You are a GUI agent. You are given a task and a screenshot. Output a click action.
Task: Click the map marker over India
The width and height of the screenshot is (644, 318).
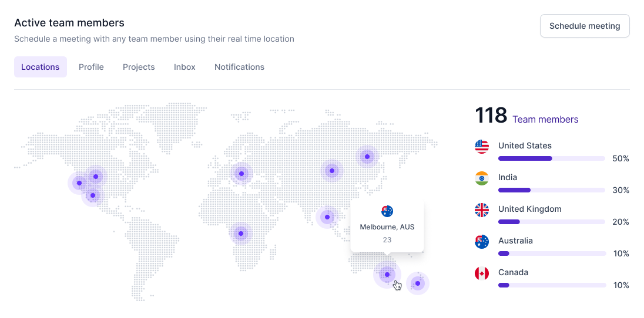[x=327, y=217]
